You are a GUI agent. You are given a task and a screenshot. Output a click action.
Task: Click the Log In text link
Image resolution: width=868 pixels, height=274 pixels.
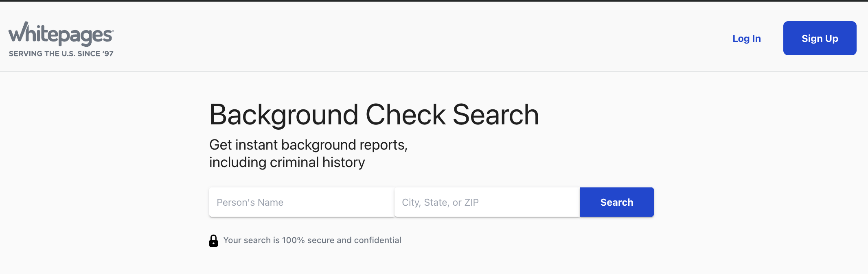747,38
